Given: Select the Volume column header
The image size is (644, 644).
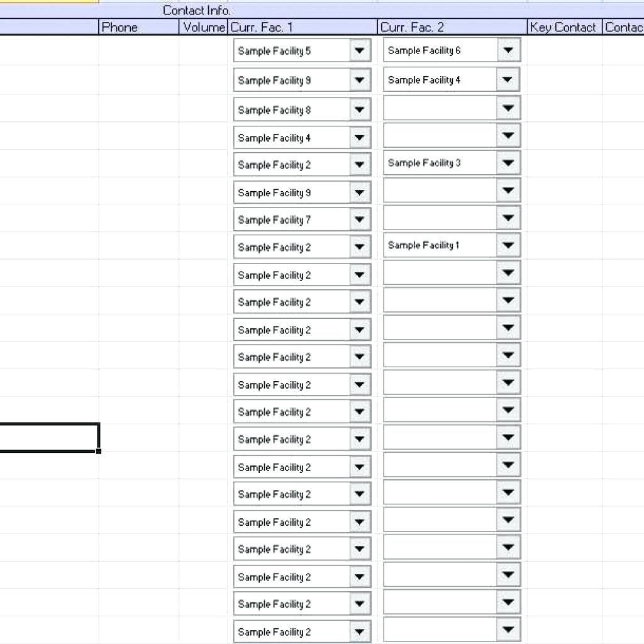Looking at the screenshot, I should point(203,27).
